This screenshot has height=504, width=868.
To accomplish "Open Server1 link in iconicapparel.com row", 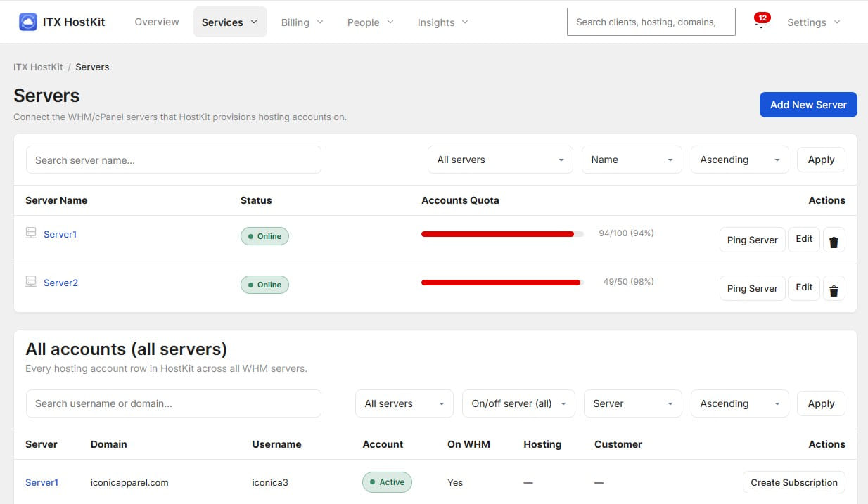I will 42,482.
